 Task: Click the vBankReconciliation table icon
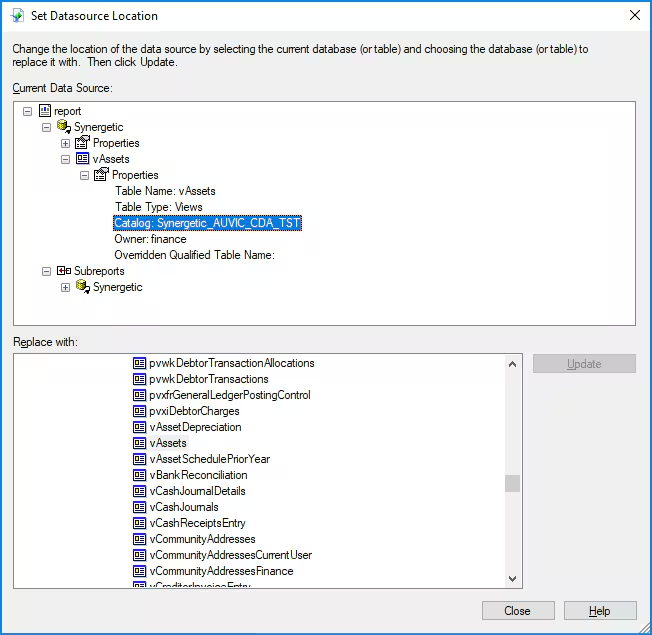pyautogui.click(x=139, y=475)
